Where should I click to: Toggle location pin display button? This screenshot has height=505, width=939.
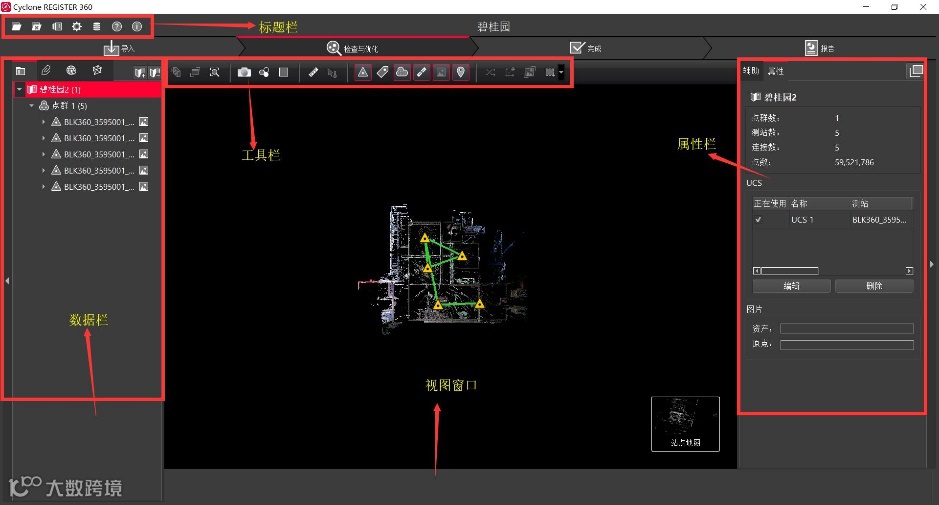click(461, 72)
